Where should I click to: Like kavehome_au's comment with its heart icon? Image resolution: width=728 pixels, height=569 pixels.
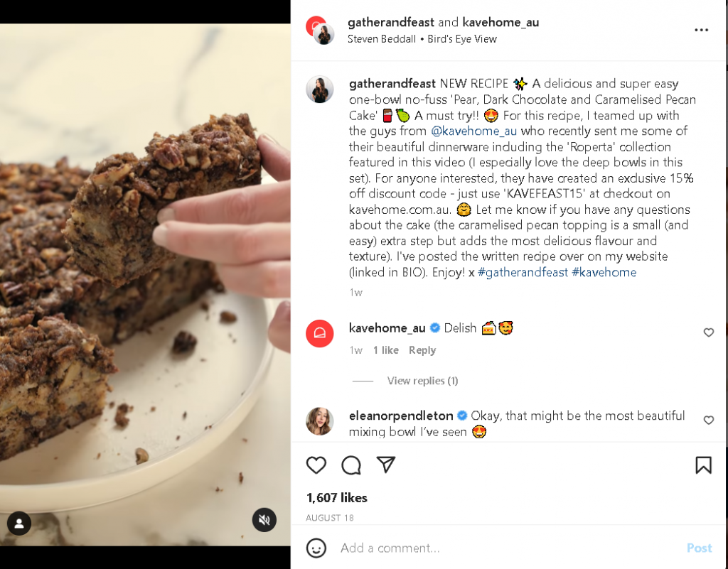pyautogui.click(x=709, y=332)
